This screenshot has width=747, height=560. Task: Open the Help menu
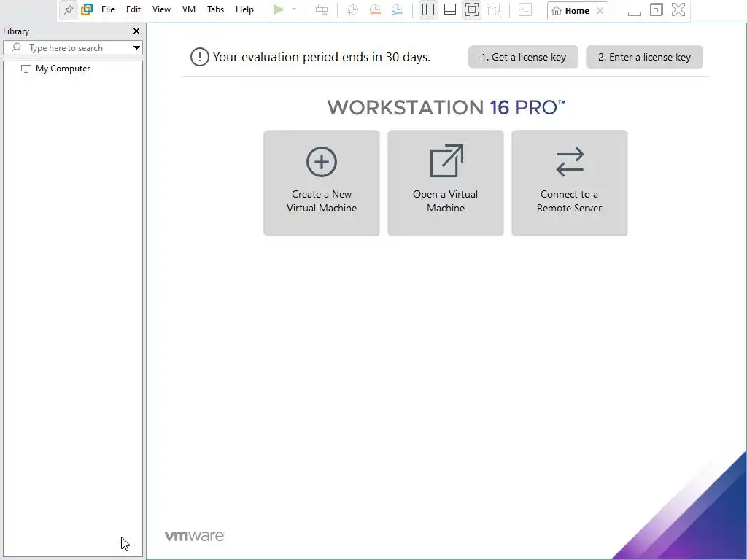coord(244,9)
